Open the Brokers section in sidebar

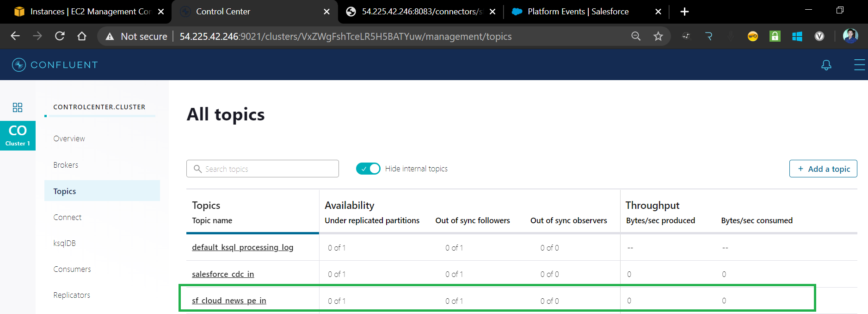click(66, 165)
